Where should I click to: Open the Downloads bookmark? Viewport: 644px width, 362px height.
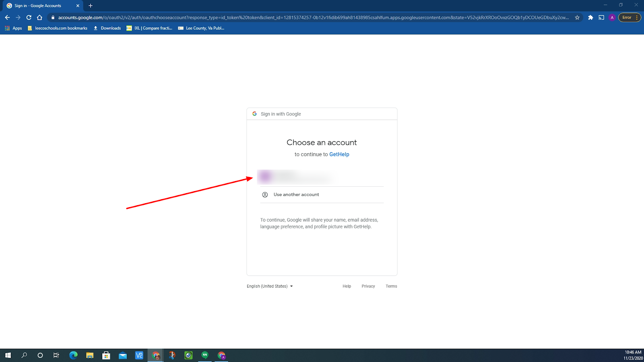coord(107,28)
